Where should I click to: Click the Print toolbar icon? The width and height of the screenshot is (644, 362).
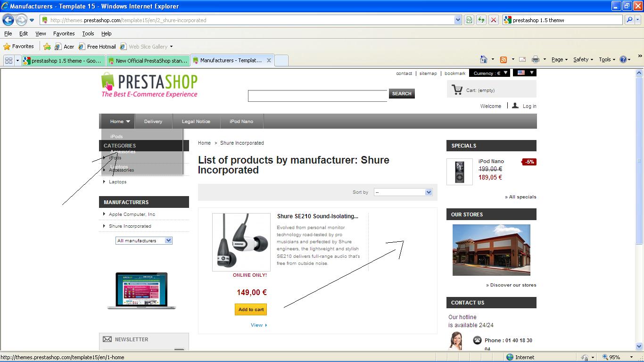click(x=535, y=59)
